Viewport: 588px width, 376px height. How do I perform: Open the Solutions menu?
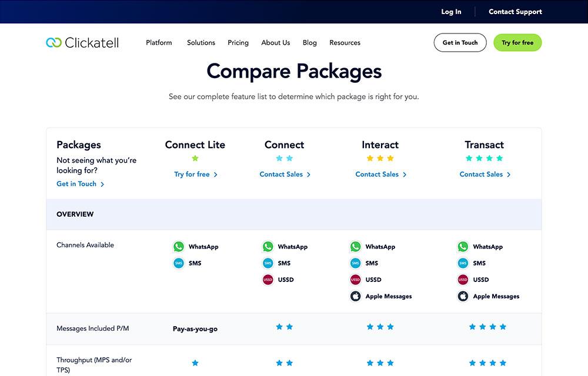point(201,42)
